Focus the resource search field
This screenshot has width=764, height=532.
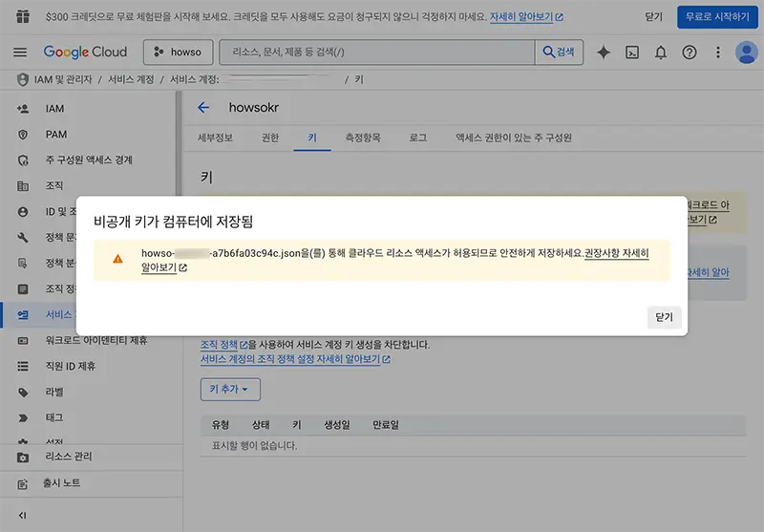(x=376, y=53)
